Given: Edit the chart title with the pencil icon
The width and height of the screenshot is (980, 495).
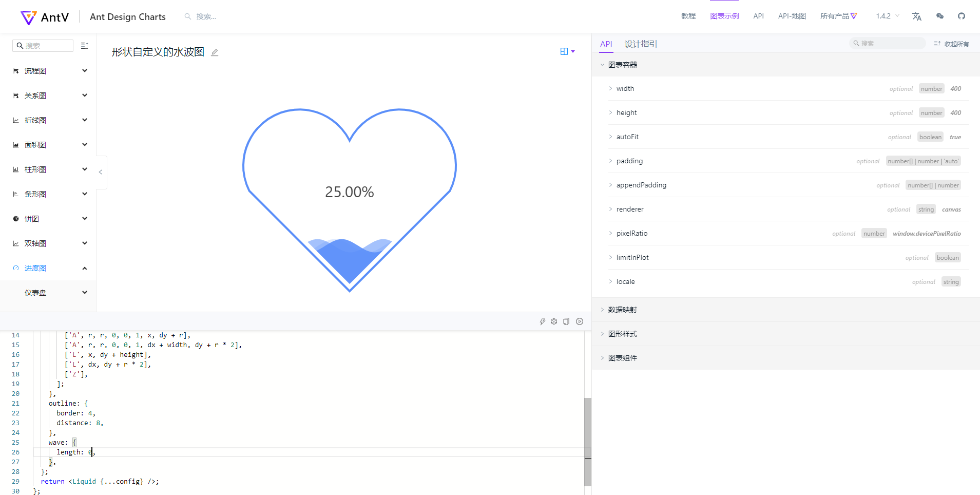Looking at the screenshot, I should coord(215,52).
